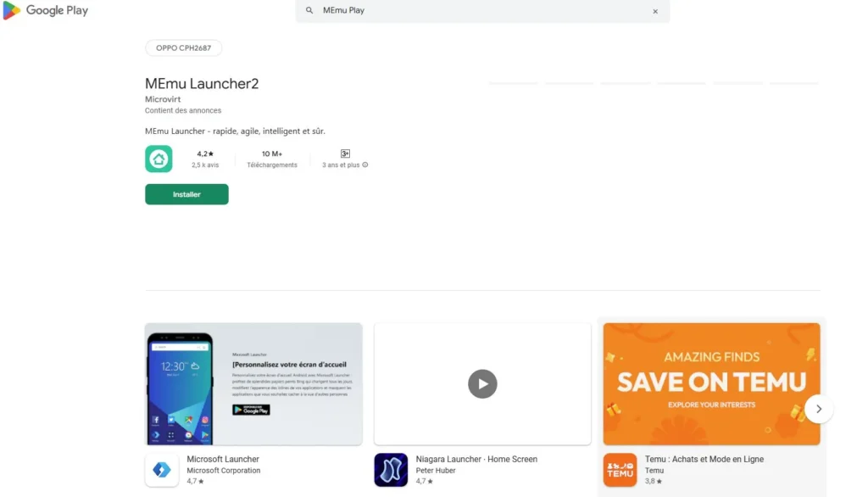This screenshot has height=497, width=868.
Task: Click the Niagara Launcher app icon
Action: pyautogui.click(x=391, y=470)
